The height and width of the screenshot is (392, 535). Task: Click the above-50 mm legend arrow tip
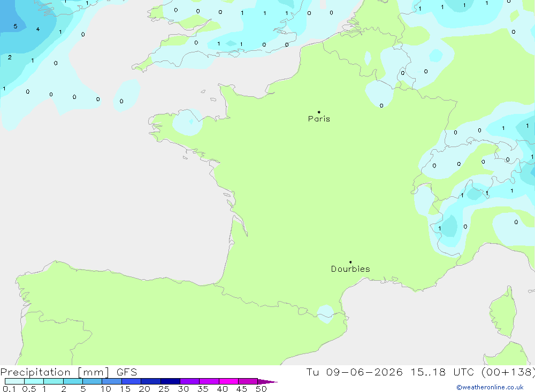point(267,381)
